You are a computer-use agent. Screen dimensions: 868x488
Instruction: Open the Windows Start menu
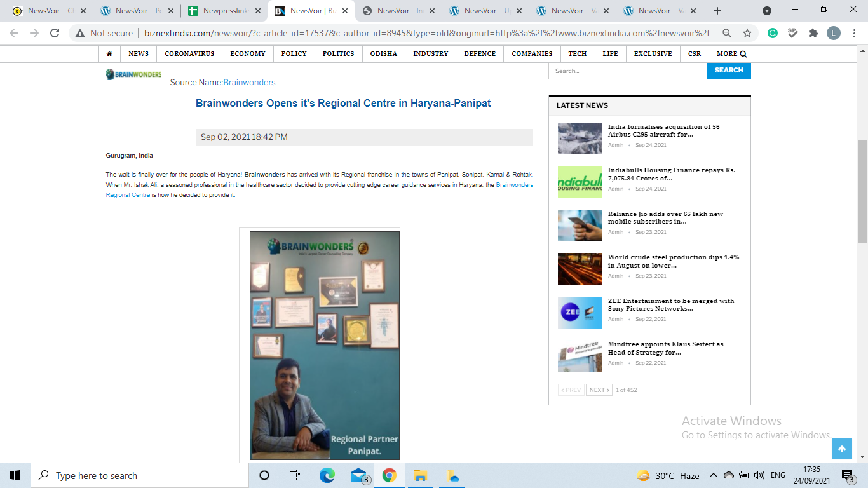pos(15,475)
